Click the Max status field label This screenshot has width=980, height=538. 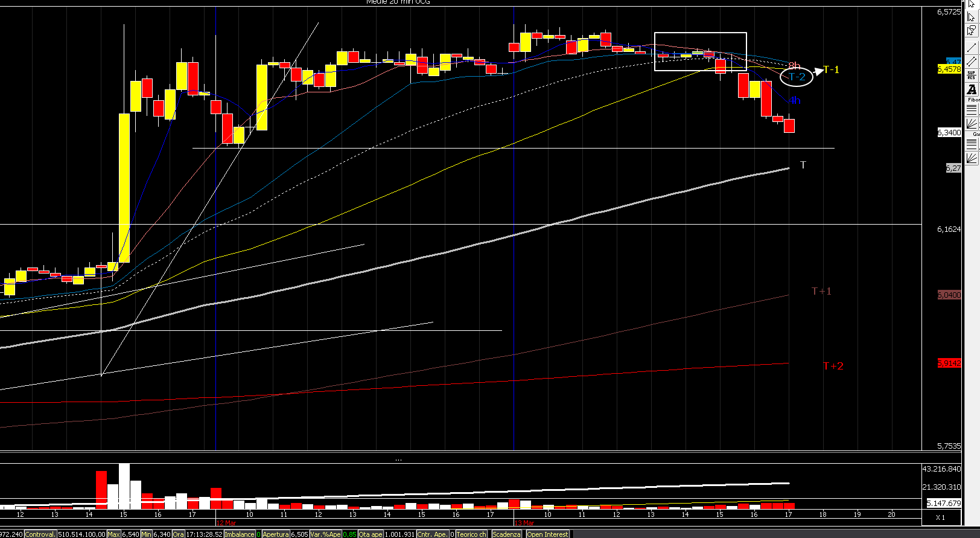[114, 534]
